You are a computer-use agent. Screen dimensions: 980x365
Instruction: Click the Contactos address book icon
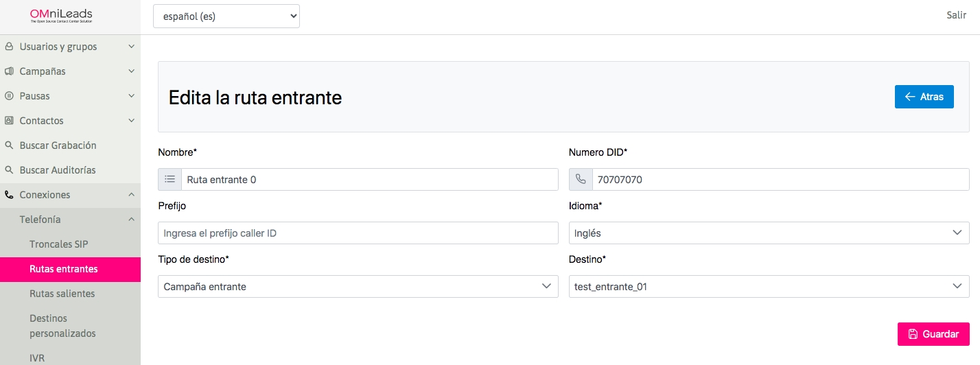pyautogui.click(x=9, y=121)
